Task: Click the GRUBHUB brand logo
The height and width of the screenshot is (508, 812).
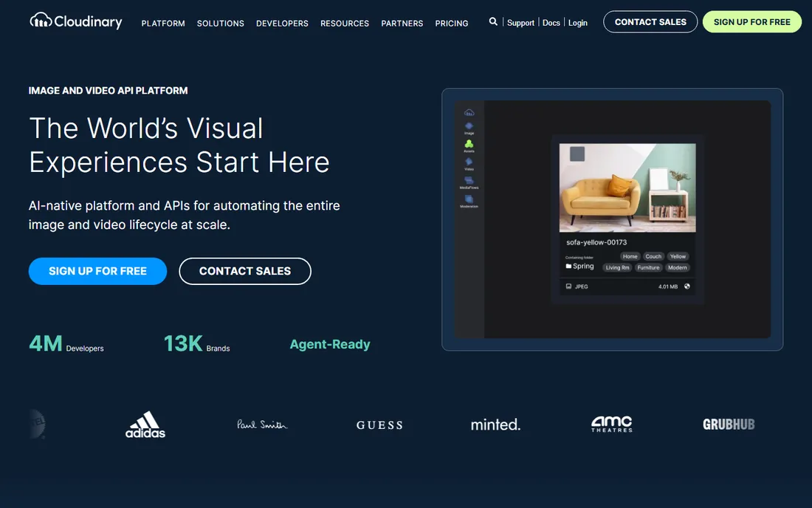Action: pos(729,425)
